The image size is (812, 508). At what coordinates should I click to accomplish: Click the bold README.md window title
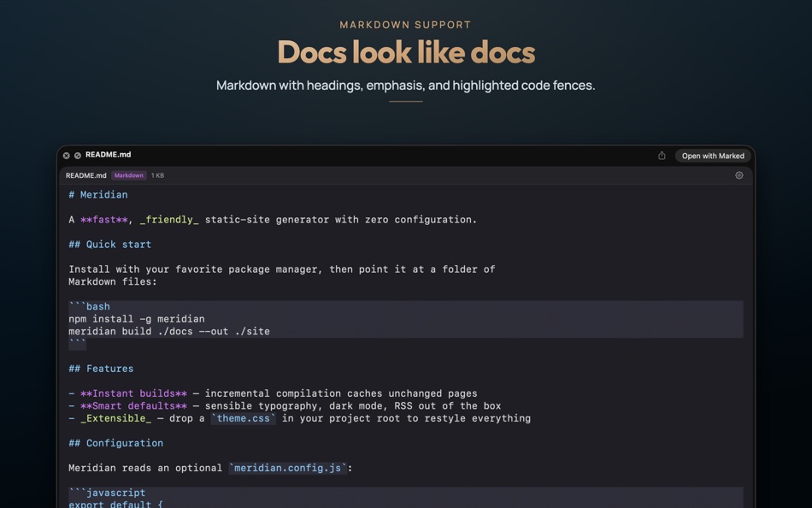pyautogui.click(x=109, y=155)
